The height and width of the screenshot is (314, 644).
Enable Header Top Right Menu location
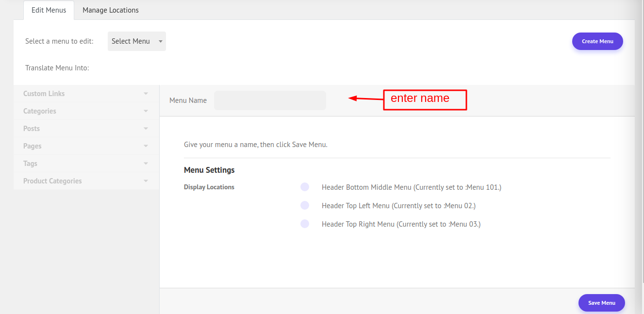(x=305, y=224)
